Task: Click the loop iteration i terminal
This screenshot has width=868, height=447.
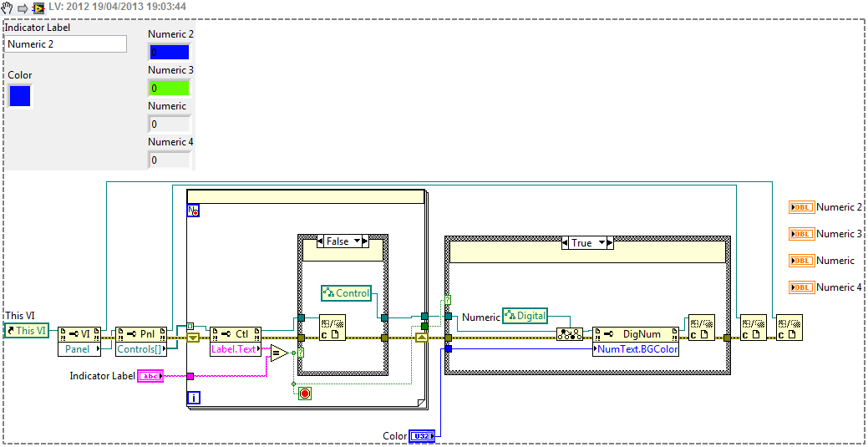Action: (x=195, y=397)
